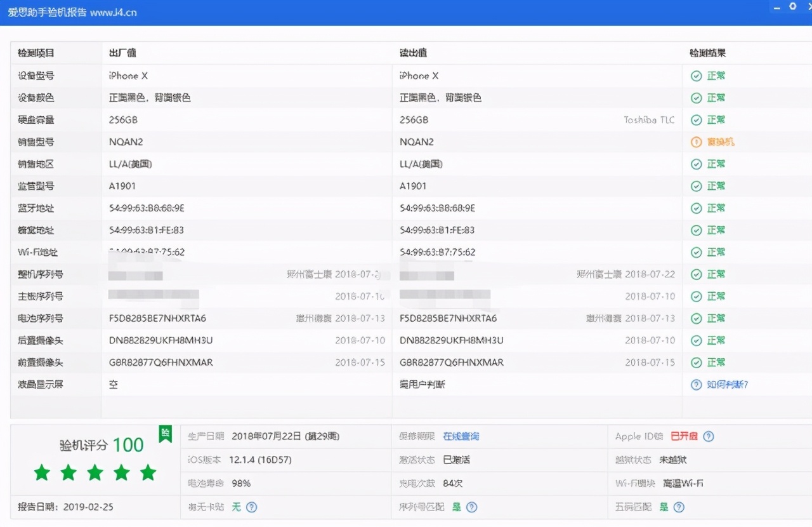Click the green 验 badge next to the score
This screenshot has width=812, height=527.
165,434
